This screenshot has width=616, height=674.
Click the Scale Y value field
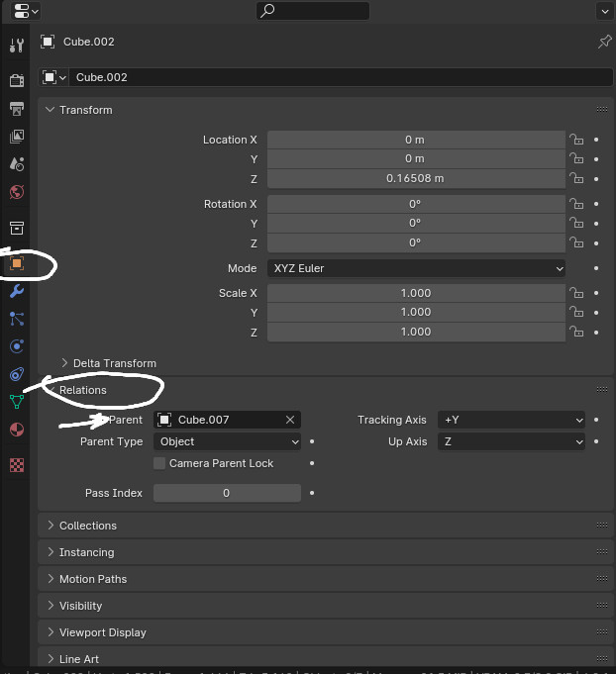[x=416, y=312]
